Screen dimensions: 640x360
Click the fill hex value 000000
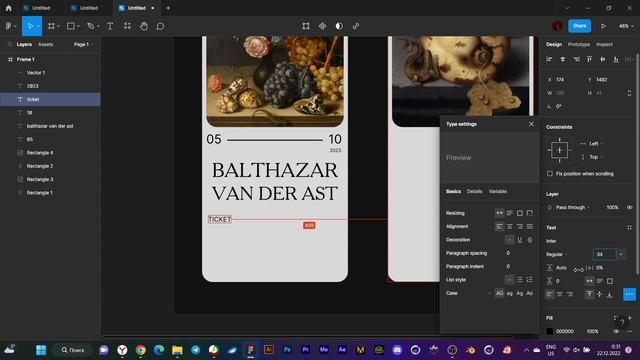tap(565, 331)
